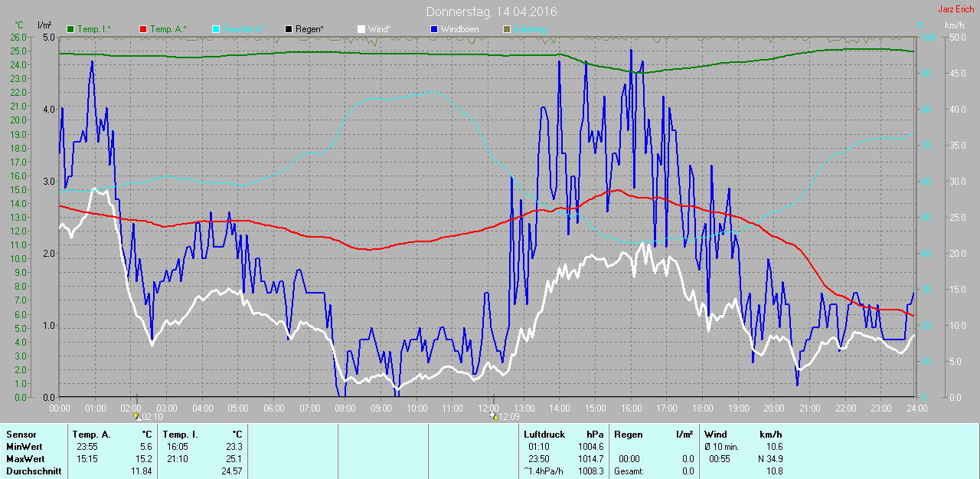Click the 24.57 indoor average value
This screenshot has width=980, height=479.
231,471
